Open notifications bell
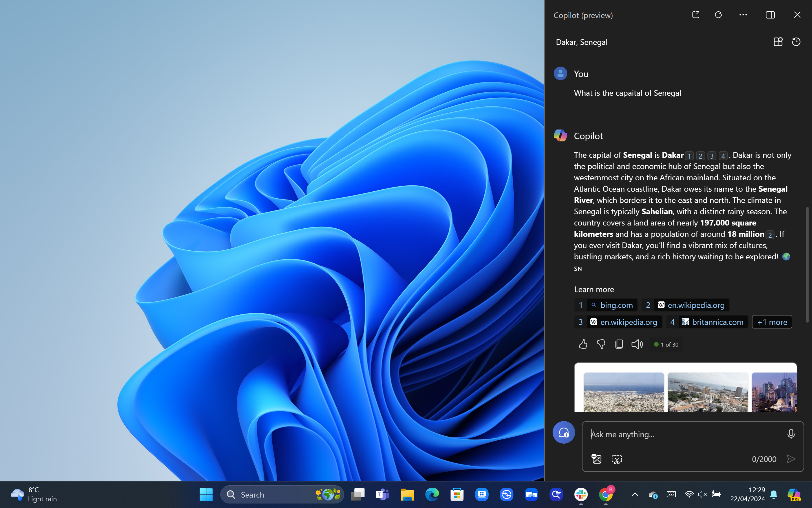812x508 pixels. click(773, 494)
